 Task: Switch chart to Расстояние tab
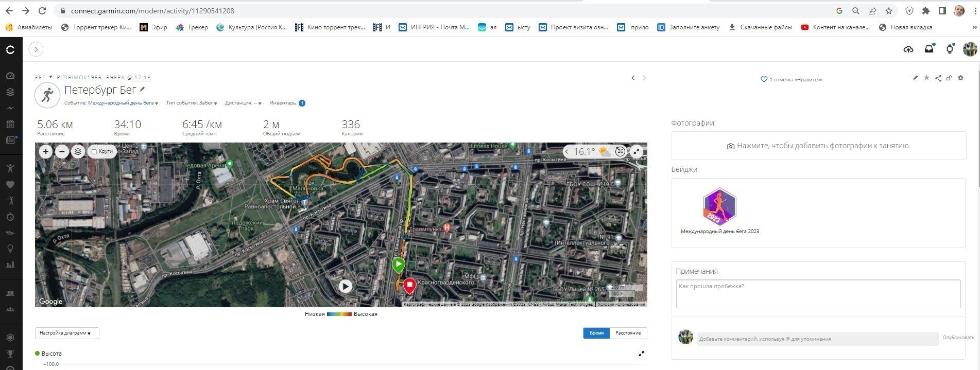[x=628, y=333]
